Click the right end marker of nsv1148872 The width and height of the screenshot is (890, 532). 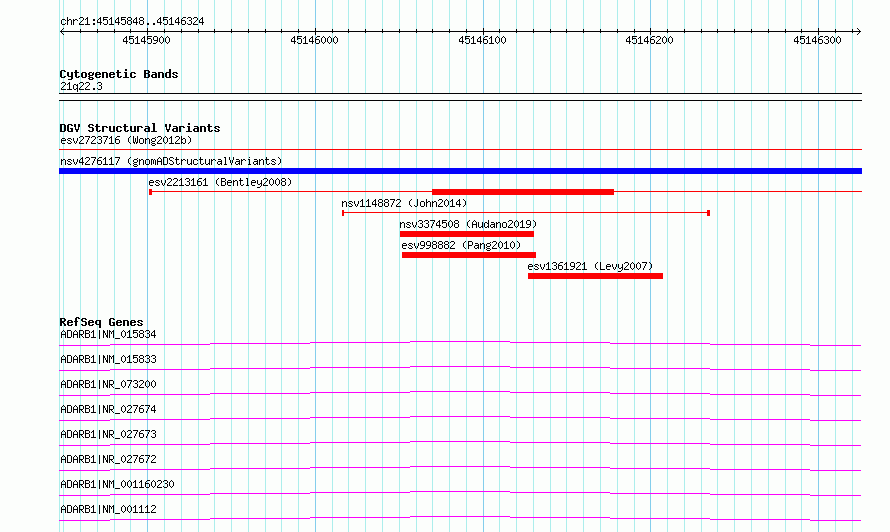point(708,213)
